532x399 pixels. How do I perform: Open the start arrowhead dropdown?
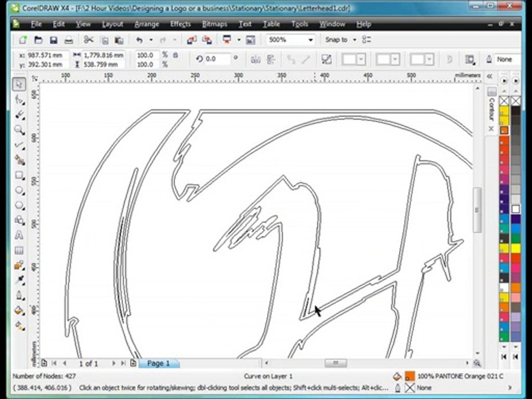(x=361, y=60)
